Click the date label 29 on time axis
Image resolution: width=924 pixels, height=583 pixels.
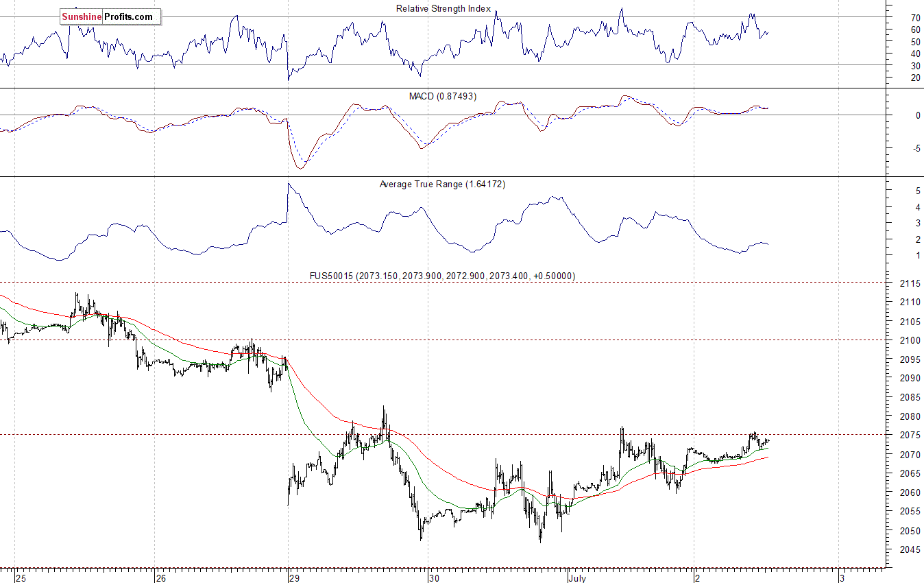point(295,578)
